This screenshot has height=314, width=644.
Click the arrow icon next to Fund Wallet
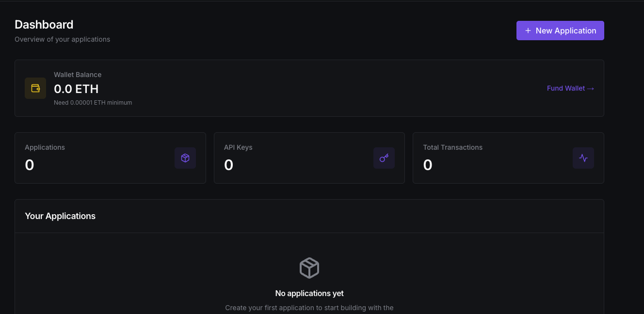click(590, 88)
